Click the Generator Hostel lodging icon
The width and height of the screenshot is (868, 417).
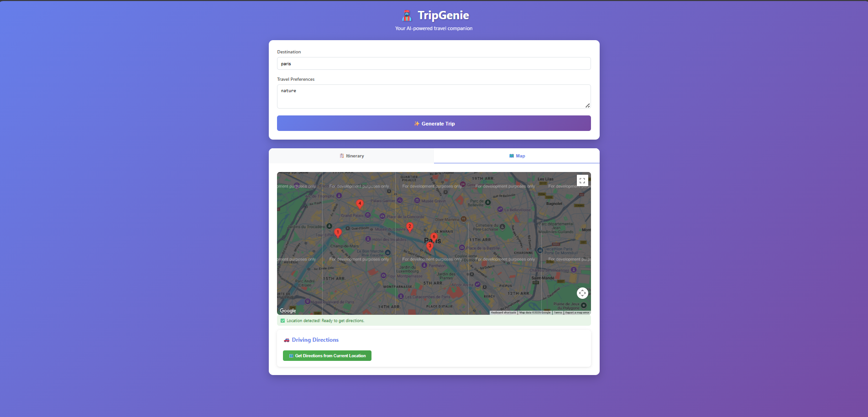pos(462,185)
